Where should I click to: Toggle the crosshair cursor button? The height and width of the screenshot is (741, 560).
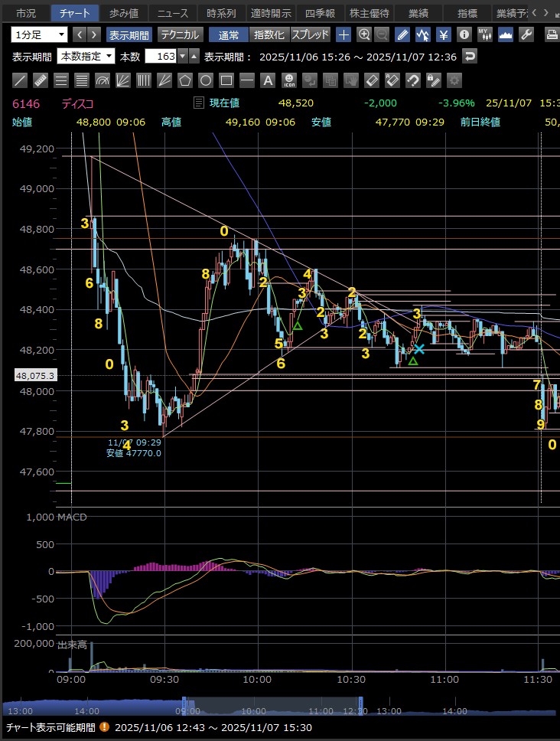(x=344, y=34)
